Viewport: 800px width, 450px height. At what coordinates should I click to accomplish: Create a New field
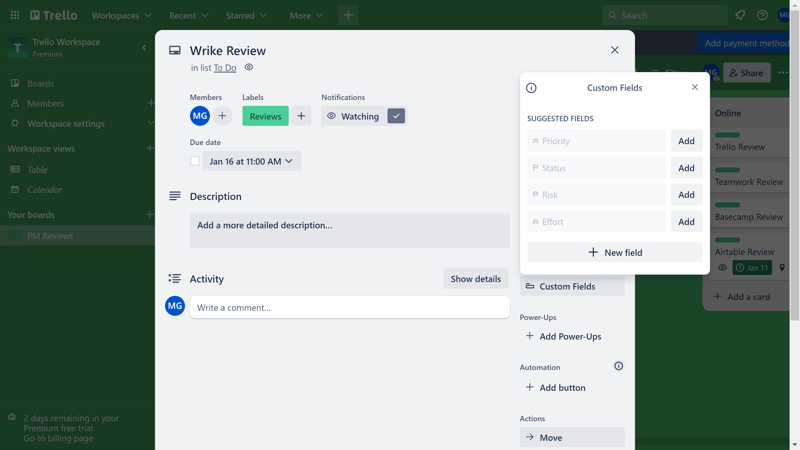tap(615, 252)
